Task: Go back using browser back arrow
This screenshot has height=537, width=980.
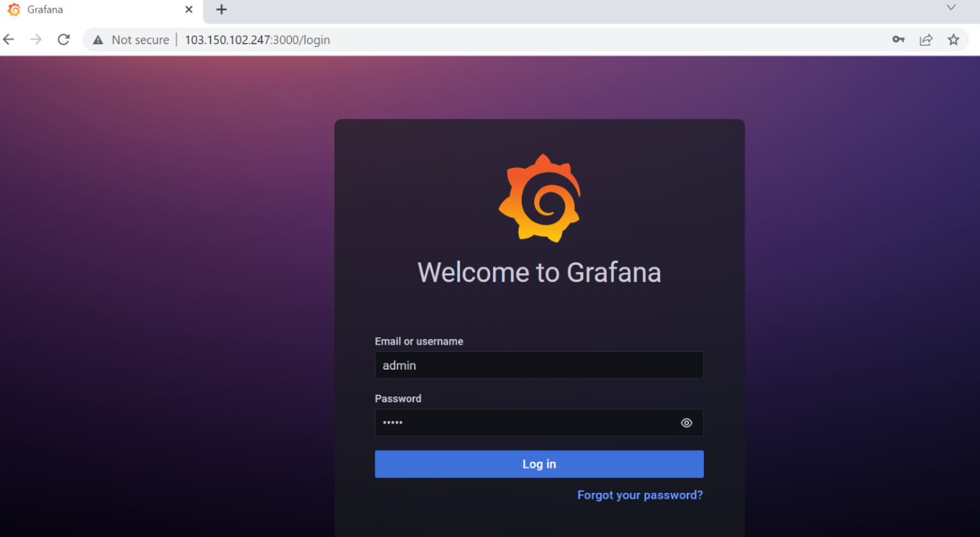Action: click(9, 40)
